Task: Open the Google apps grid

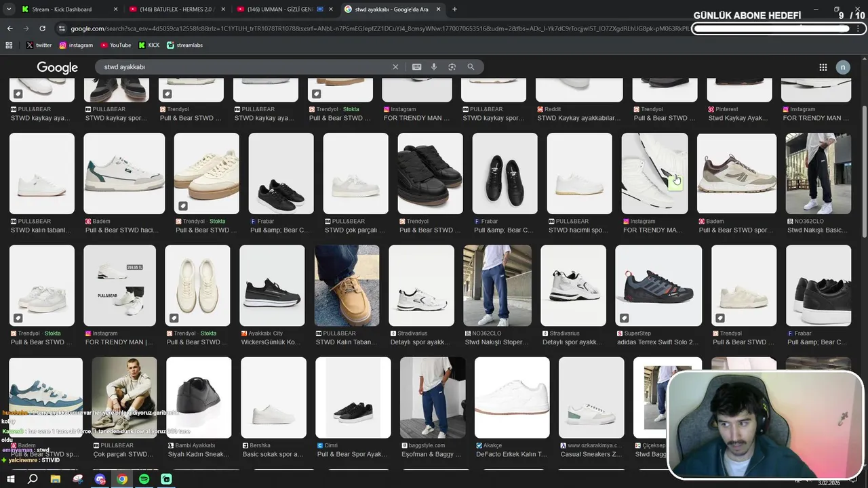Action: 823,67
